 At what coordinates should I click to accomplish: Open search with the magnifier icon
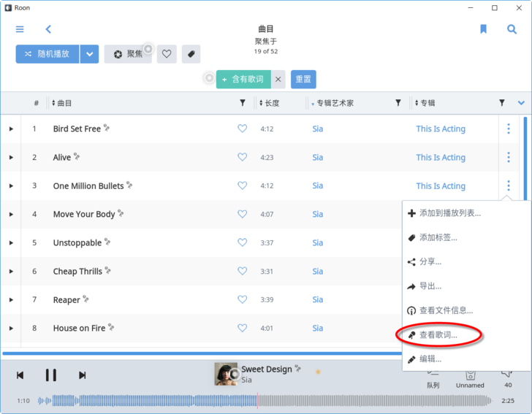coord(512,29)
